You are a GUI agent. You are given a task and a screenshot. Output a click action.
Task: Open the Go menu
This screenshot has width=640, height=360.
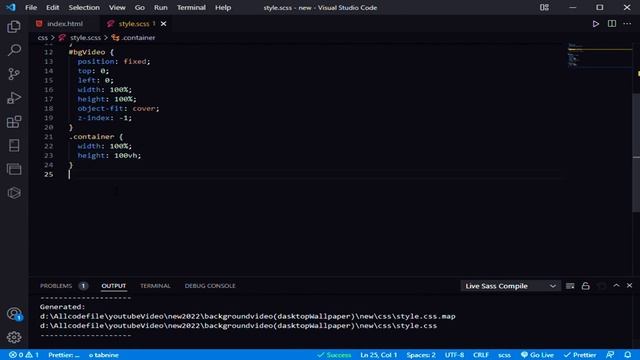pyautogui.click(x=140, y=7)
